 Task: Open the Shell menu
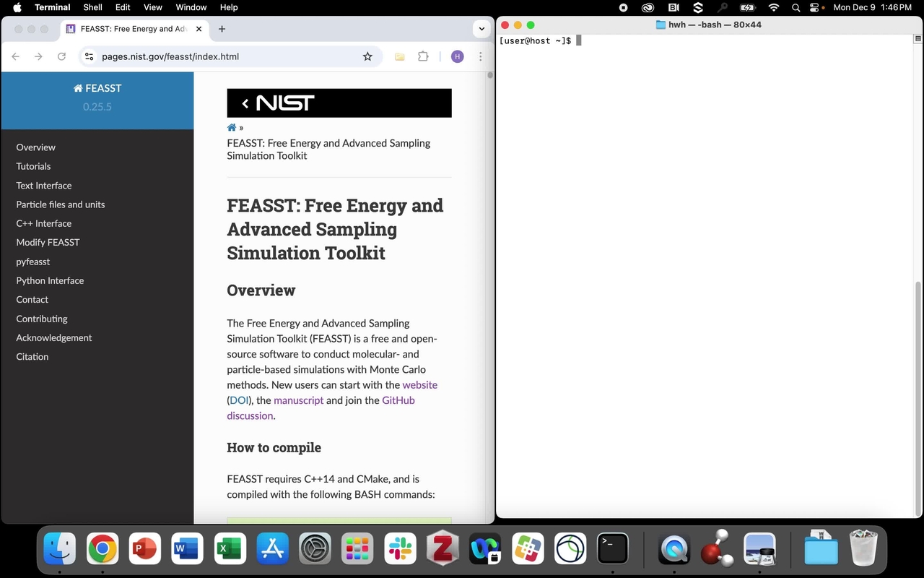pyautogui.click(x=92, y=7)
